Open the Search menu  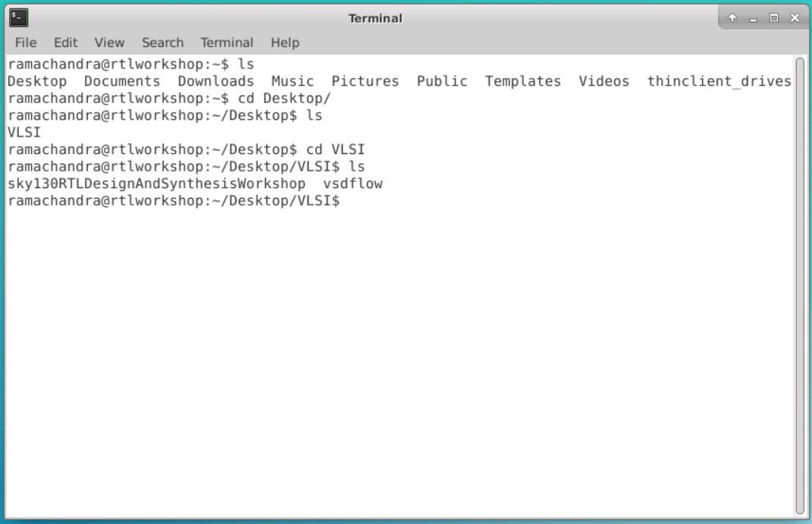coord(161,42)
